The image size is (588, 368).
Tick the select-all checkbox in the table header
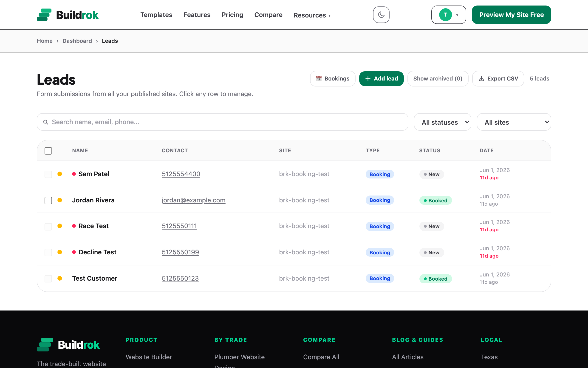[x=48, y=151]
